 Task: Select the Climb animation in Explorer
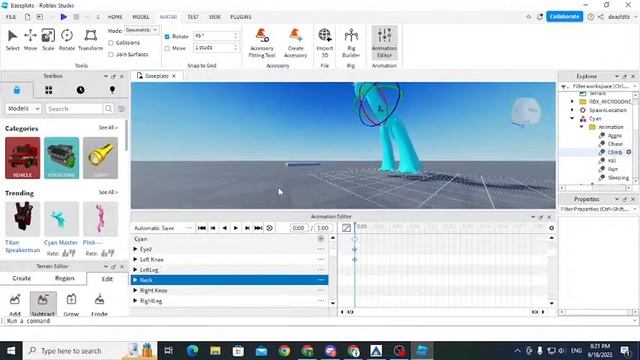pos(615,152)
